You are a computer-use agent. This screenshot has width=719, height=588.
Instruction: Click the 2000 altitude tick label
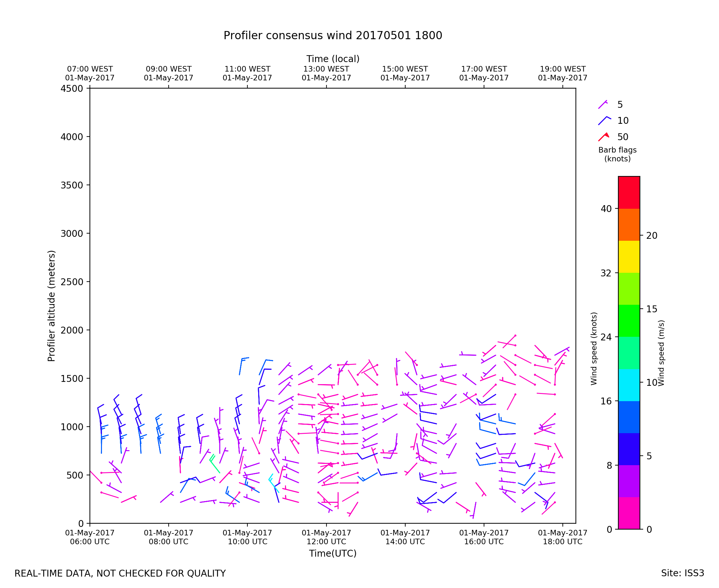[x=72, y=330]
